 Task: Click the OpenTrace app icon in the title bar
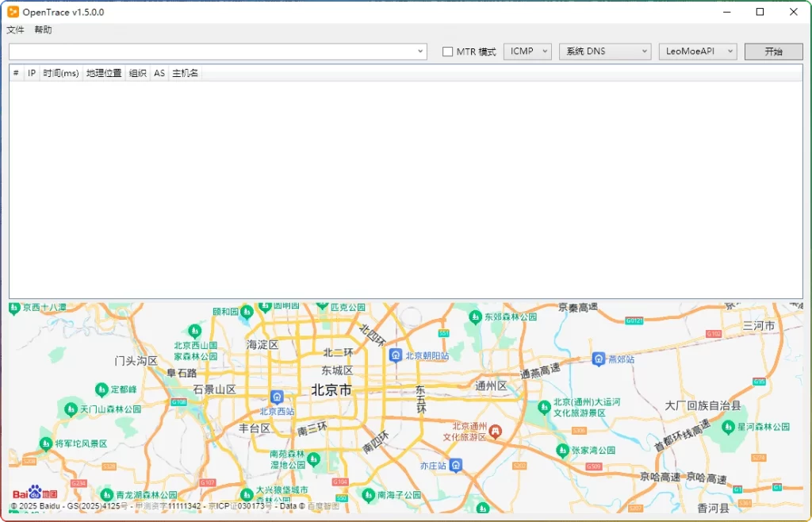pos(13,12)
